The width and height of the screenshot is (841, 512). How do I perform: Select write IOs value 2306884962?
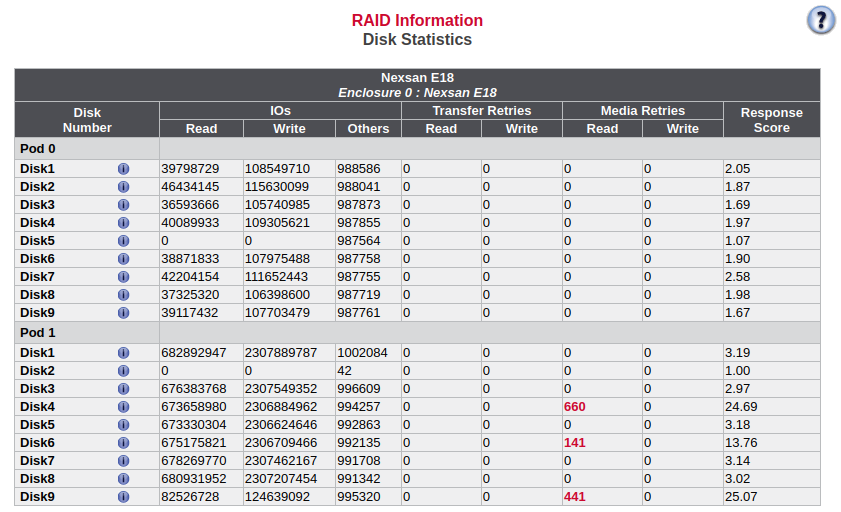click(281, 407)
